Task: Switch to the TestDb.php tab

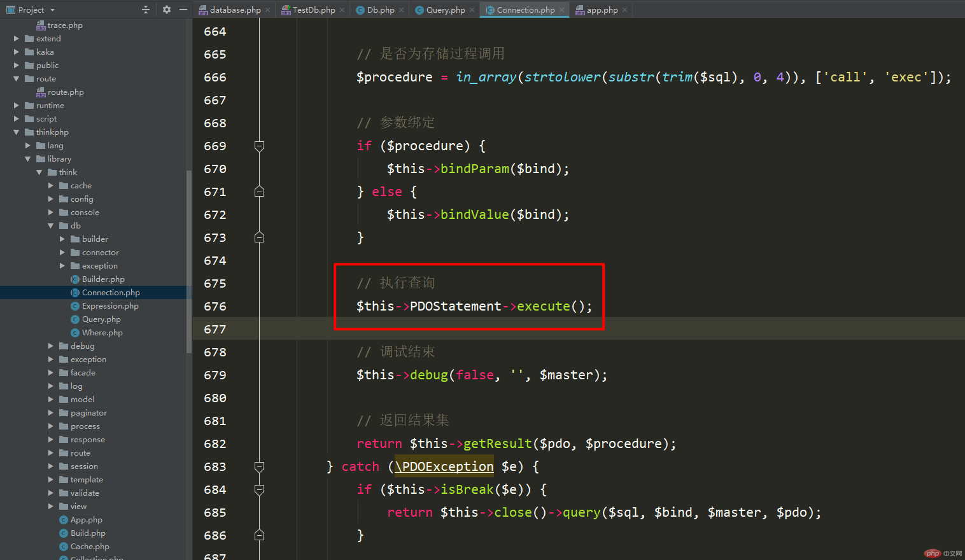Action: coord(314,10)
